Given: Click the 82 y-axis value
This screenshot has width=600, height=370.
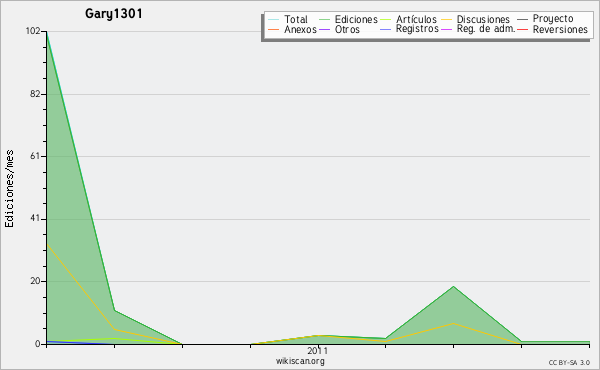Looking at the screenshot, I should (35, 94).
